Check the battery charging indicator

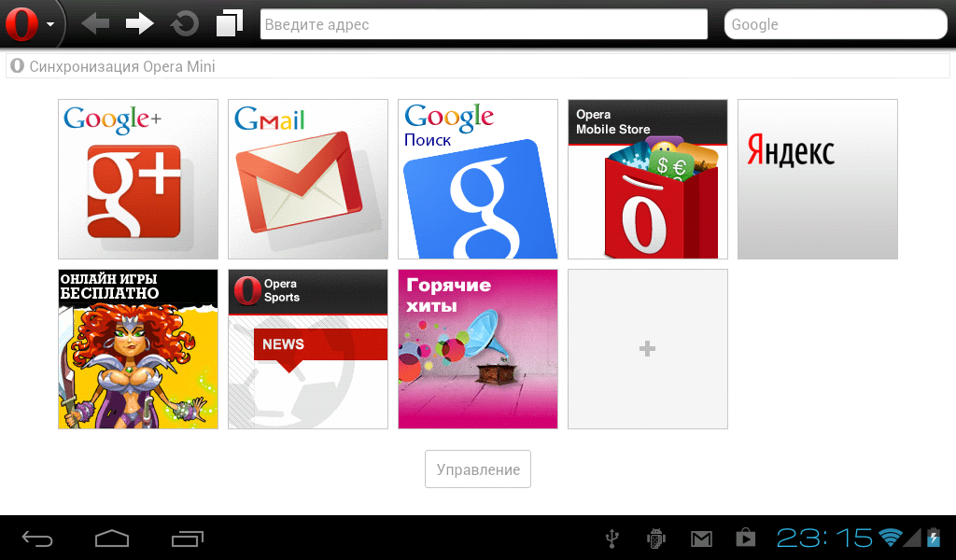click(x=934, y=538)
